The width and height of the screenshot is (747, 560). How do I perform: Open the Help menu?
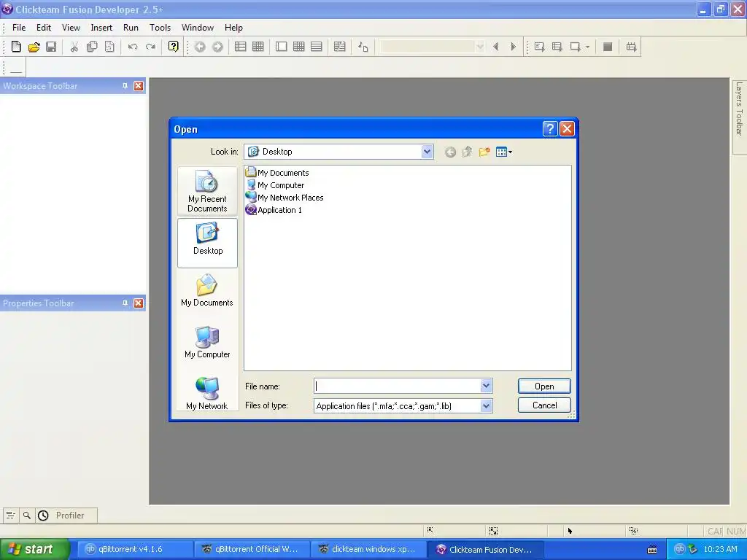tap(233, 28)
